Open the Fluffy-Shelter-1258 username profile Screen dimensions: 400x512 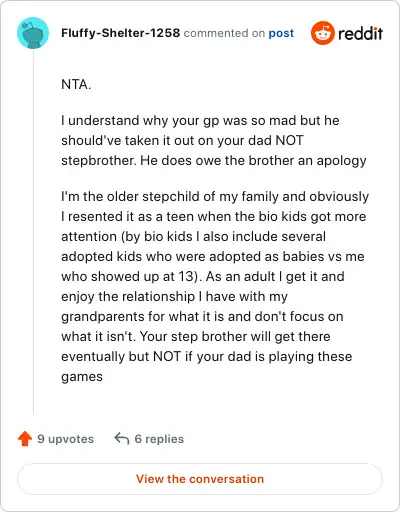tap(120, 33)
